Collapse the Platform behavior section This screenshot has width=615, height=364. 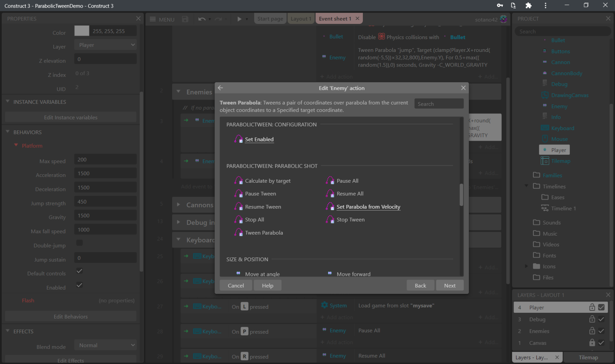tap(16, 145)
